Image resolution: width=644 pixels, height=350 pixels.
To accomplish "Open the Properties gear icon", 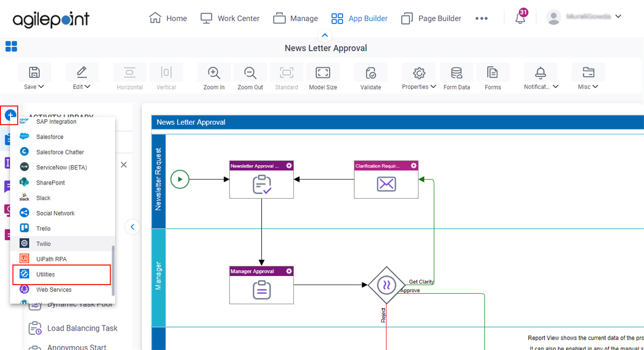I will click(419, 72).
